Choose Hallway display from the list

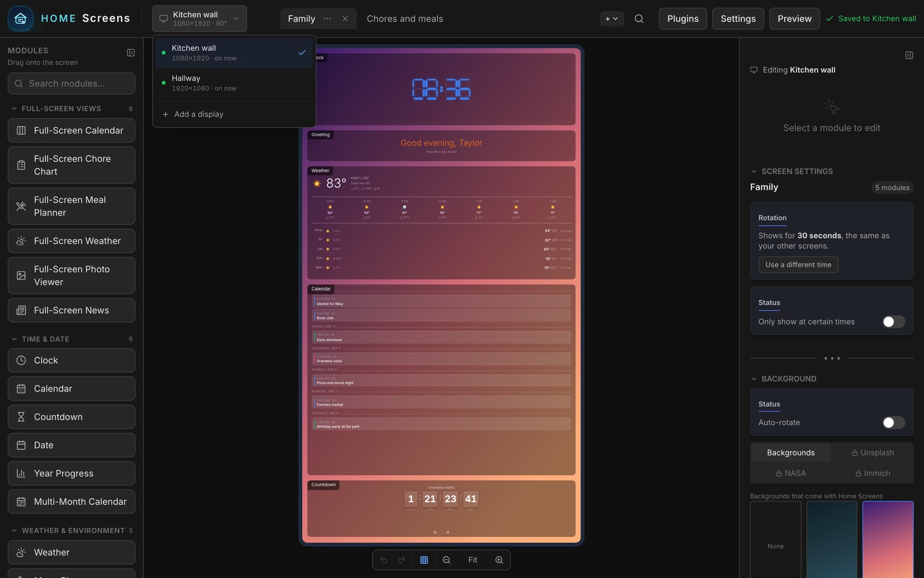tap(234, 83)
